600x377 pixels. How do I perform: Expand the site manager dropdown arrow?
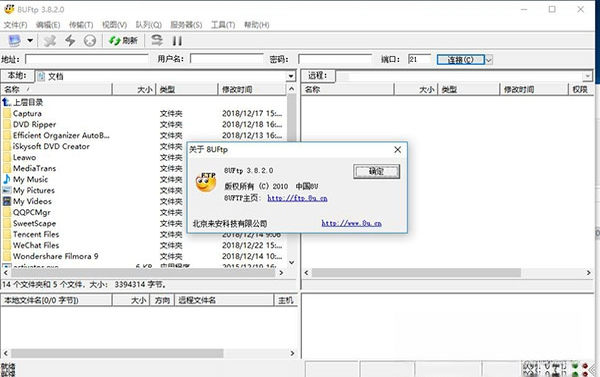[x=30, y=40]
